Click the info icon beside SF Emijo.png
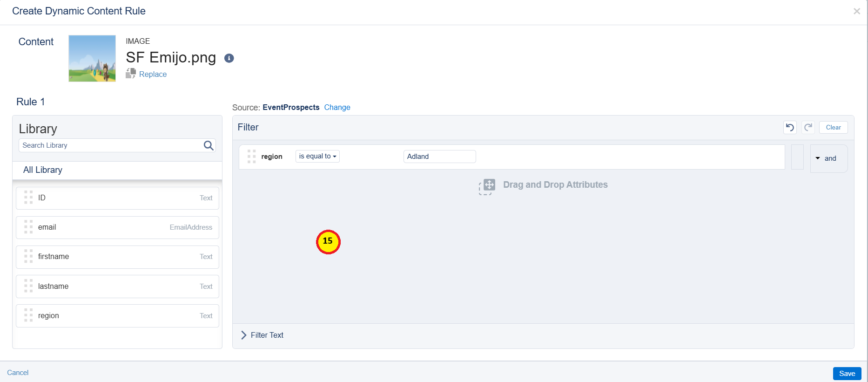This screenshot has height=382, width=868. [229, 58]
